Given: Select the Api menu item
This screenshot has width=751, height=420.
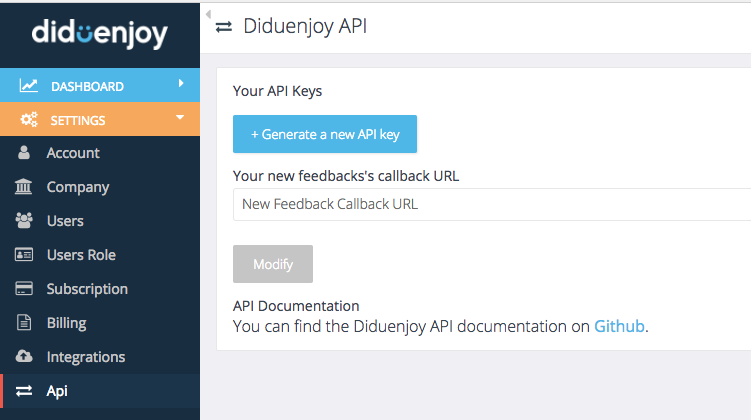Looking at the screenshot, I should [100, 391].
